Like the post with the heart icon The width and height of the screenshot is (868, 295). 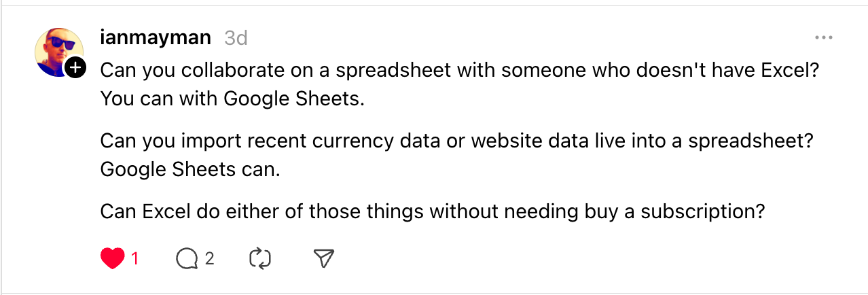point(112,258)
